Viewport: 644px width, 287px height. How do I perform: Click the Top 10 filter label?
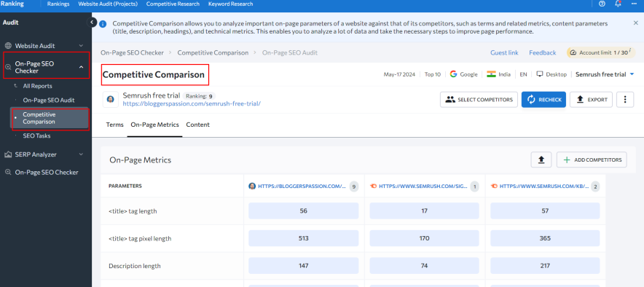(x=433, y=74)
